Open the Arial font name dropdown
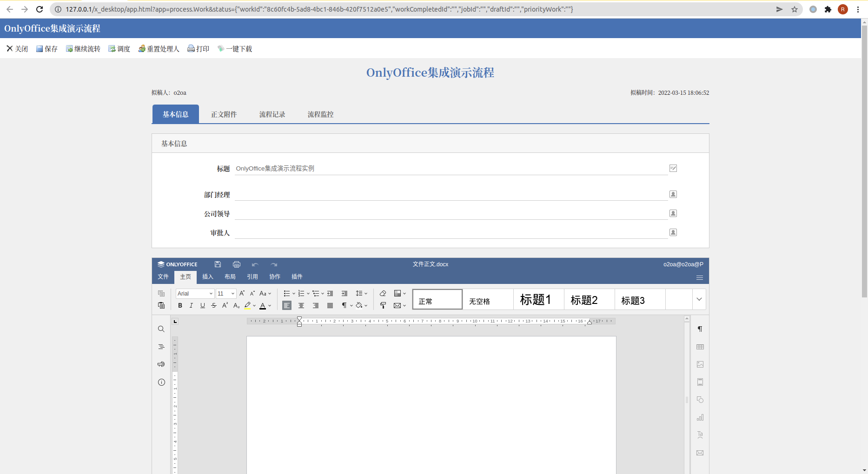868x474 pixels. (211, 294)
